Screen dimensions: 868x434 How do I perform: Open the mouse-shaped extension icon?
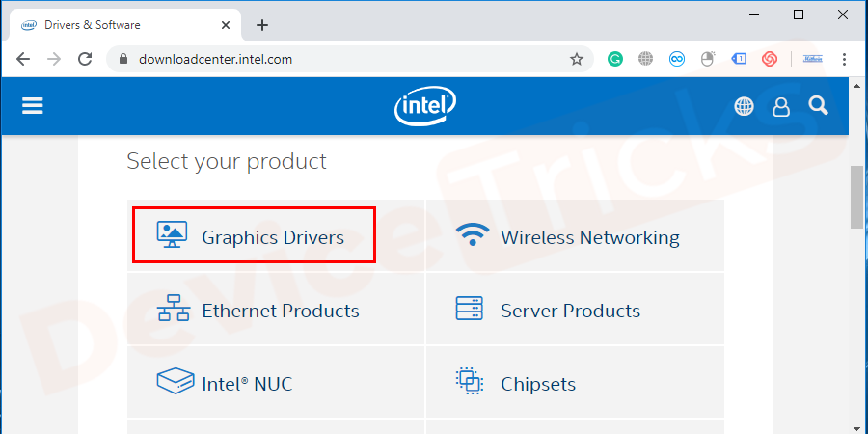(x=708, y=58)
